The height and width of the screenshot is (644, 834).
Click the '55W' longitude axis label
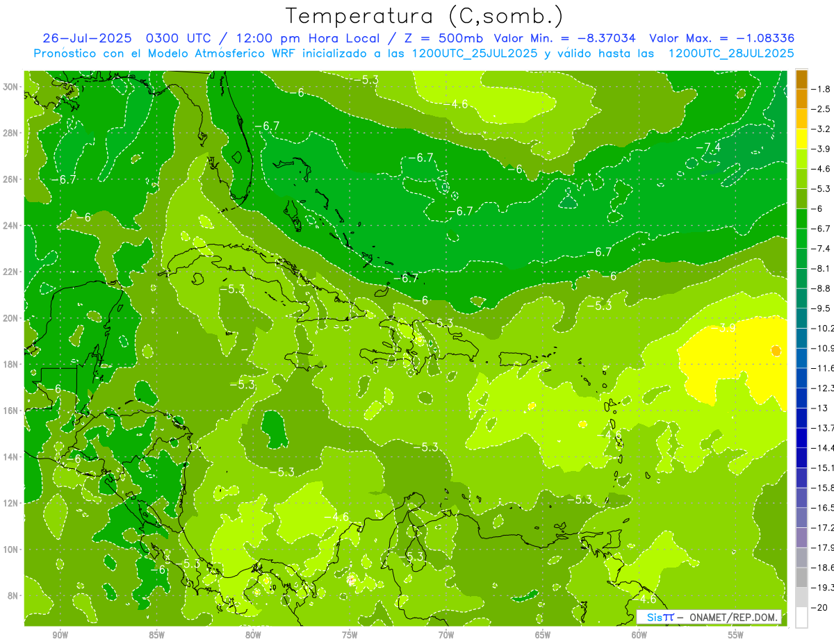coord(736,635)
